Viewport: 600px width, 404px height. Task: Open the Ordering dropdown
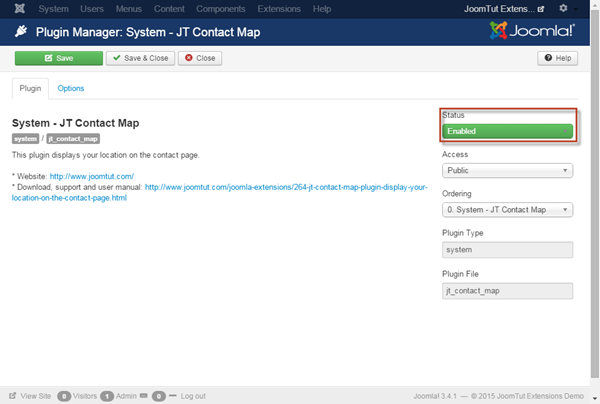pos(507,210)
